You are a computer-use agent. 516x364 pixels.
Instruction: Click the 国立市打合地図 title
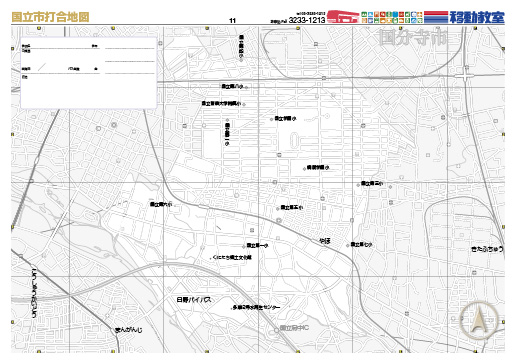click(50, 17)
